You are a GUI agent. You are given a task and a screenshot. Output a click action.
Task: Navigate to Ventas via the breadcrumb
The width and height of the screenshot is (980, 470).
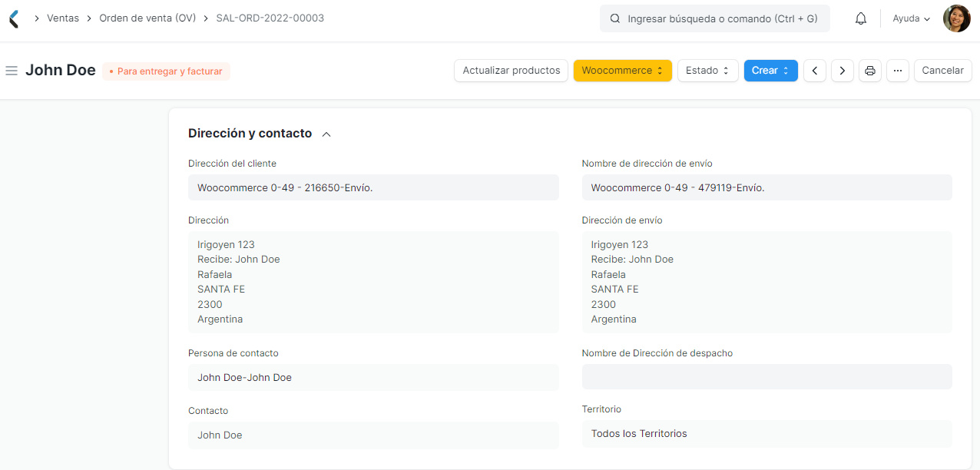pos(63,18)
